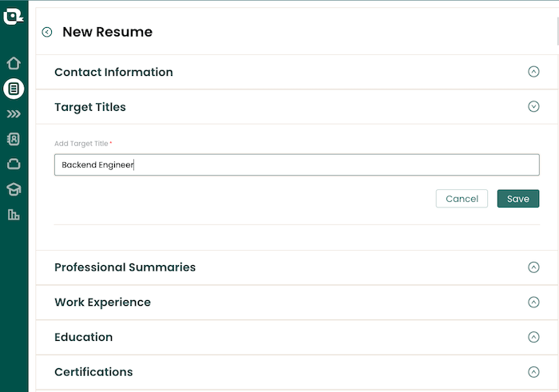The width and height of the screenshot is (559, 392).
Task: Expand the Education section chevron
Action: (x=533, y=337)
